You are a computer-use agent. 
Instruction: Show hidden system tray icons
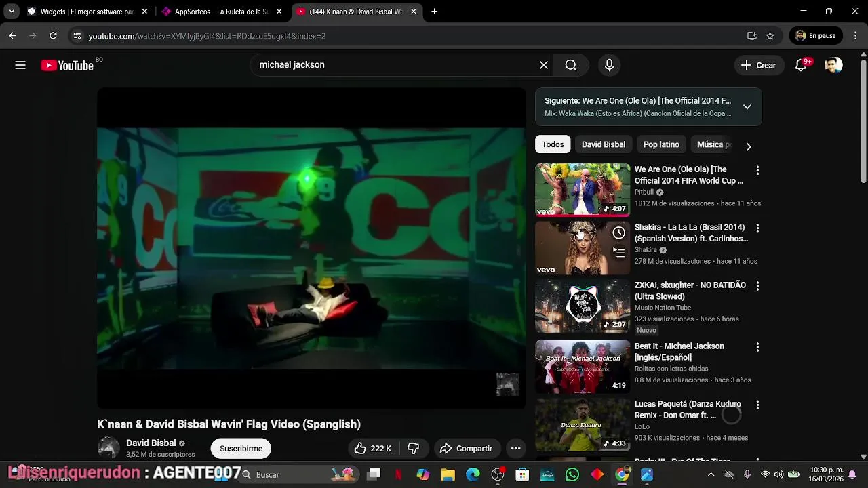click(x=711, y=474)
